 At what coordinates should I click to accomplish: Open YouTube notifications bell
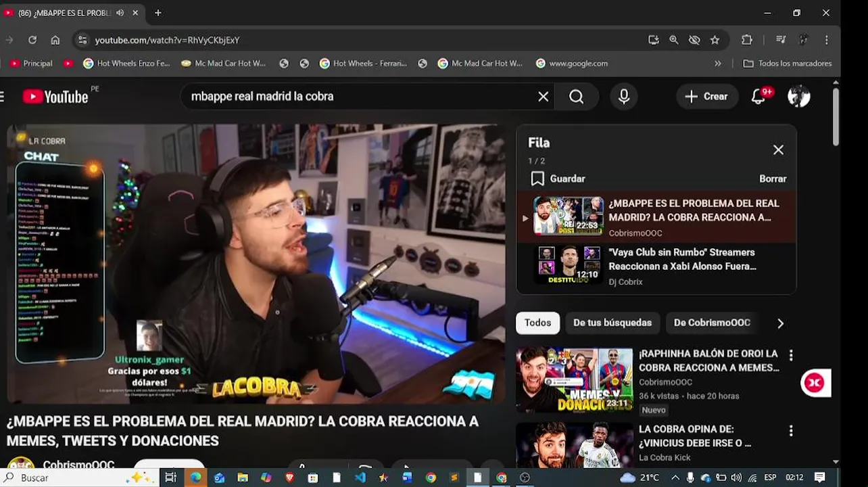(x=760, y=97)
